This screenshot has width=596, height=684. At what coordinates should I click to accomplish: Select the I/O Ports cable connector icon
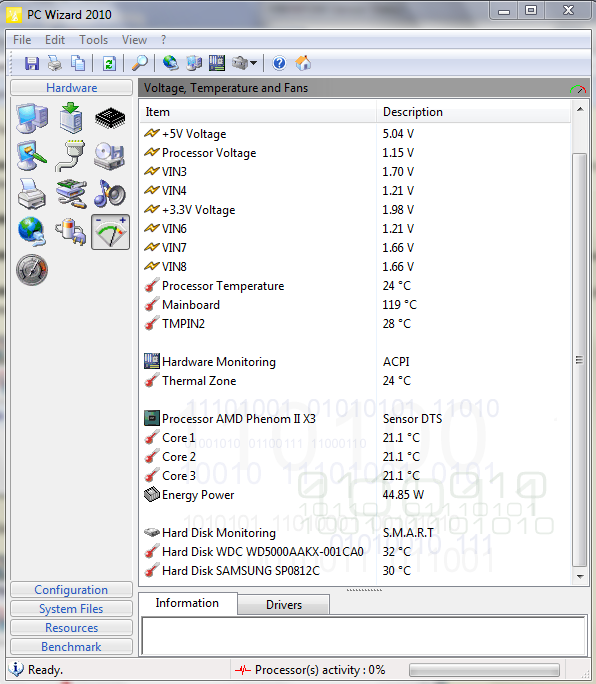(x=70, y=156)
